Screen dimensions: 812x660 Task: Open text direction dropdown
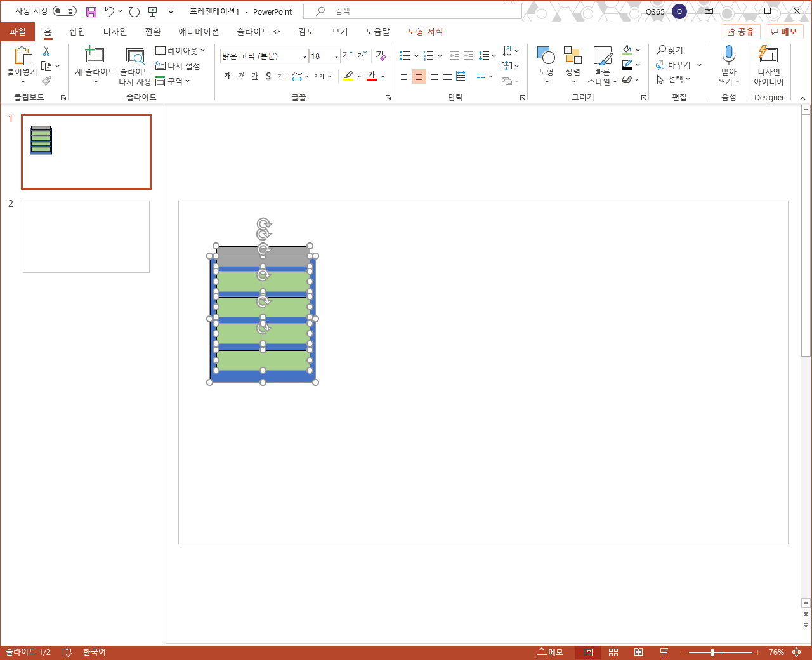pos(510,51)
